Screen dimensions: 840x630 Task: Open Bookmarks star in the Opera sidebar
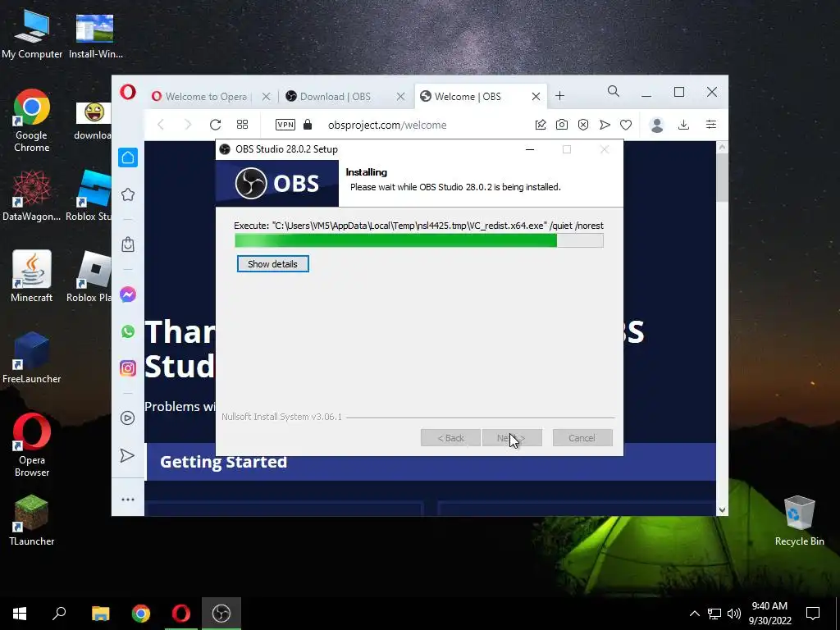coord(128,194)
